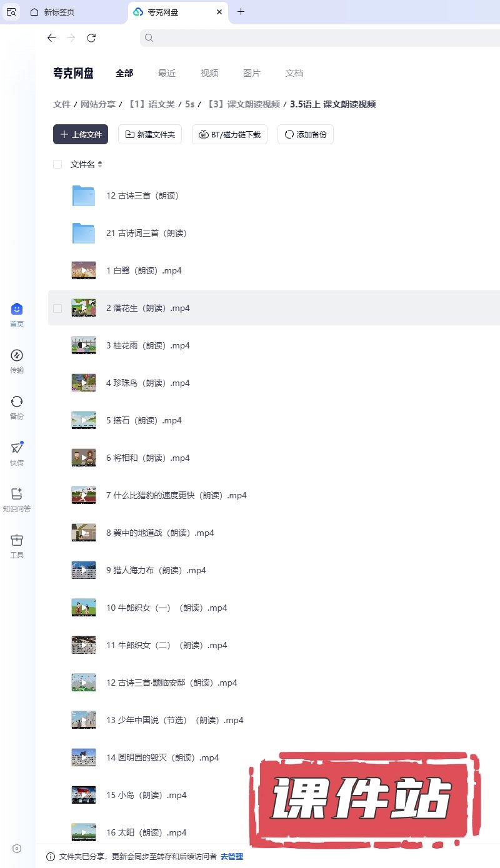Click the settings hexagon icon at sidebar bottom
The image size is (500, 868).
pyautogui.click(x=17, y=849)
